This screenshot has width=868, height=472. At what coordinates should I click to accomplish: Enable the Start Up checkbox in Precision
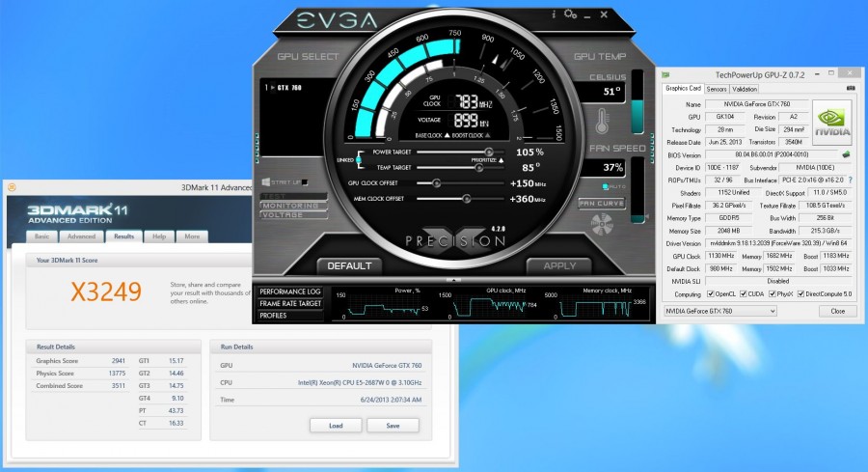305,182
